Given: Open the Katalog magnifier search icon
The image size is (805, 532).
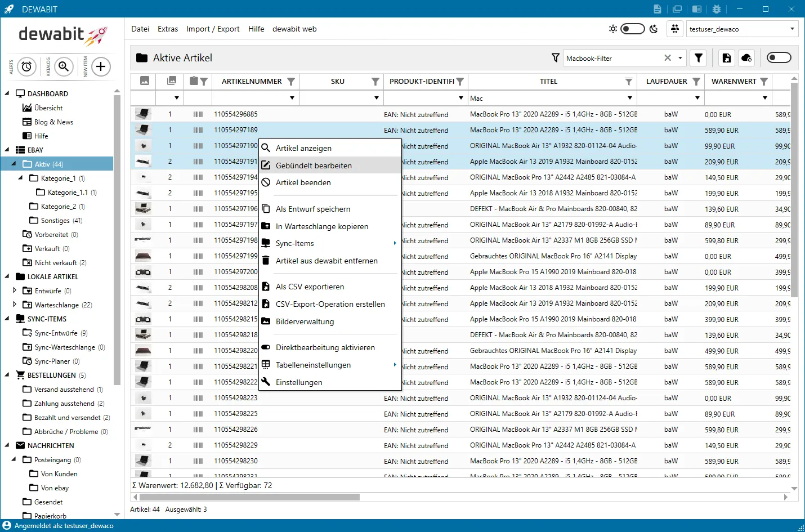Looking at the screenshot, I should click(x=64, y=67).
